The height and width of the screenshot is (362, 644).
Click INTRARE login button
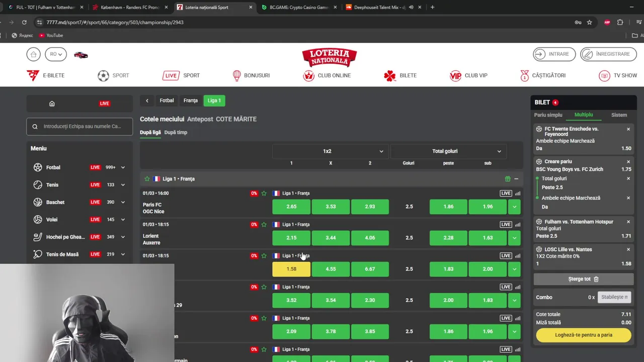click(x=554, y=54)
